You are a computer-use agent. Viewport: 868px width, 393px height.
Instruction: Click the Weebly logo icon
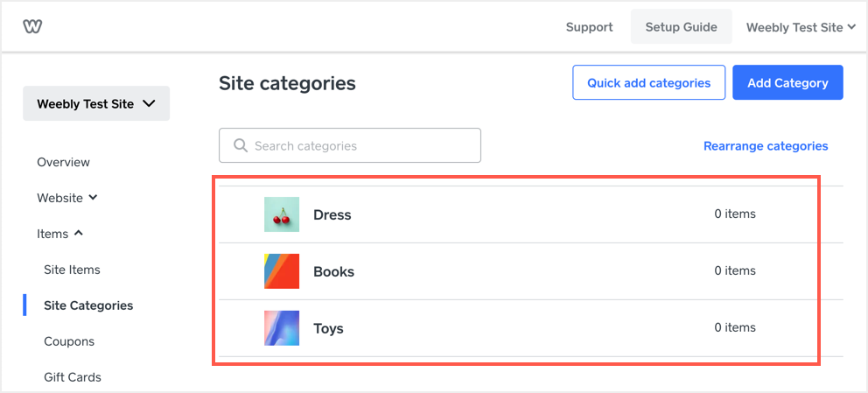point(32,26)
